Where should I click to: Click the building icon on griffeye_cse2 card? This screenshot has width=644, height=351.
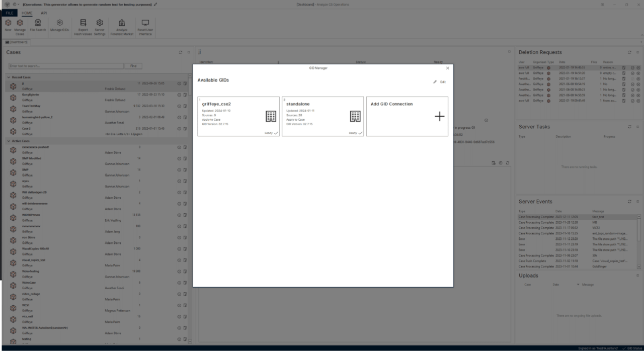pos(271,116)
